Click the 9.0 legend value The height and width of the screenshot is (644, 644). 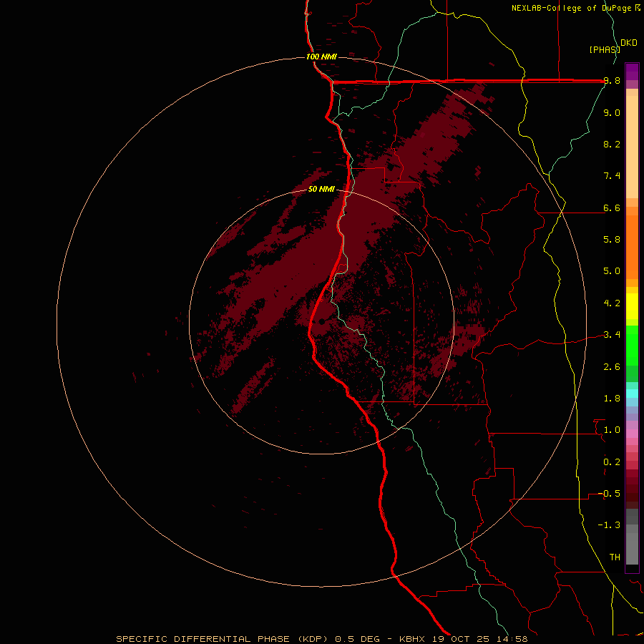pyautogui.click(x=612, y=112)
